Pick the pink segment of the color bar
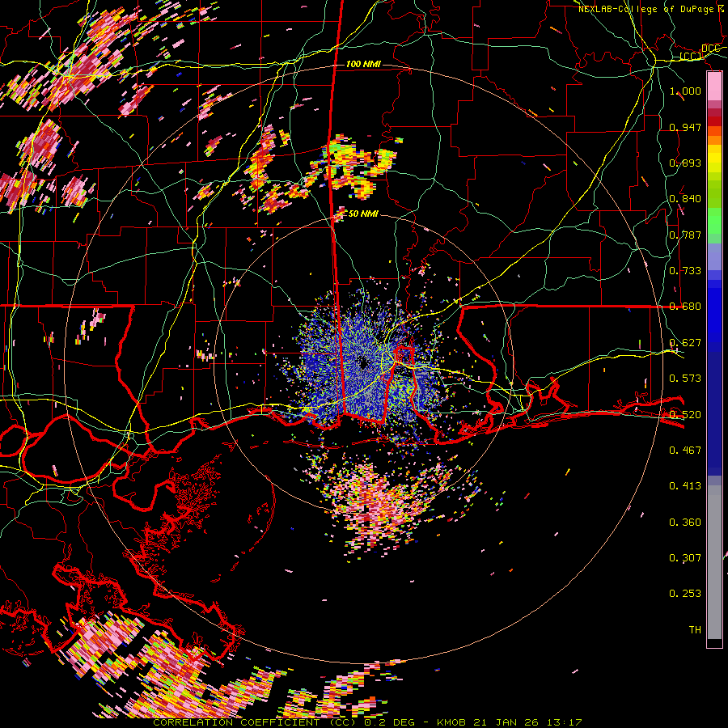 tap(714, 87)
